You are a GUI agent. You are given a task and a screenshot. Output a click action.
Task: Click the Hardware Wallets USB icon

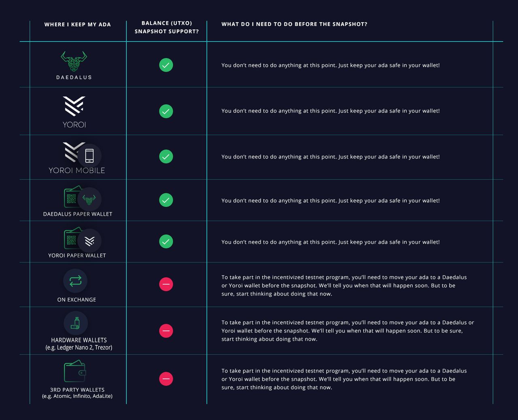[x=76, y=323]
